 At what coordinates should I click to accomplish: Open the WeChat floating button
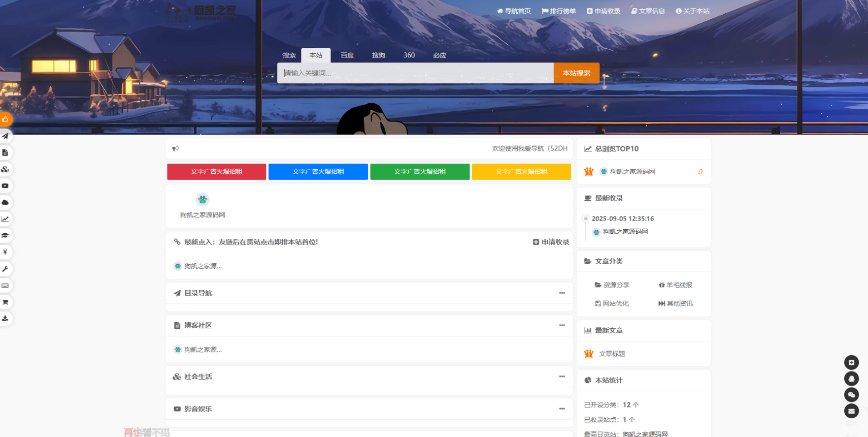pos(851,395)
